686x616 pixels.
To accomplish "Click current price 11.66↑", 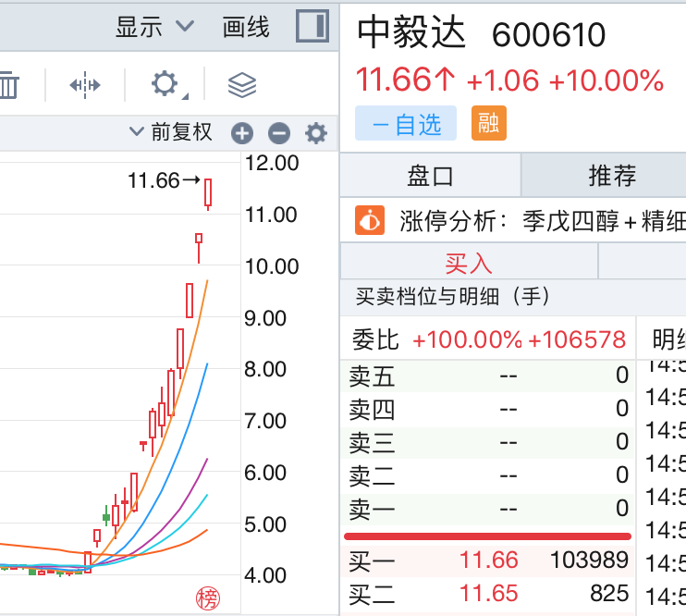I will coord(406,80).
